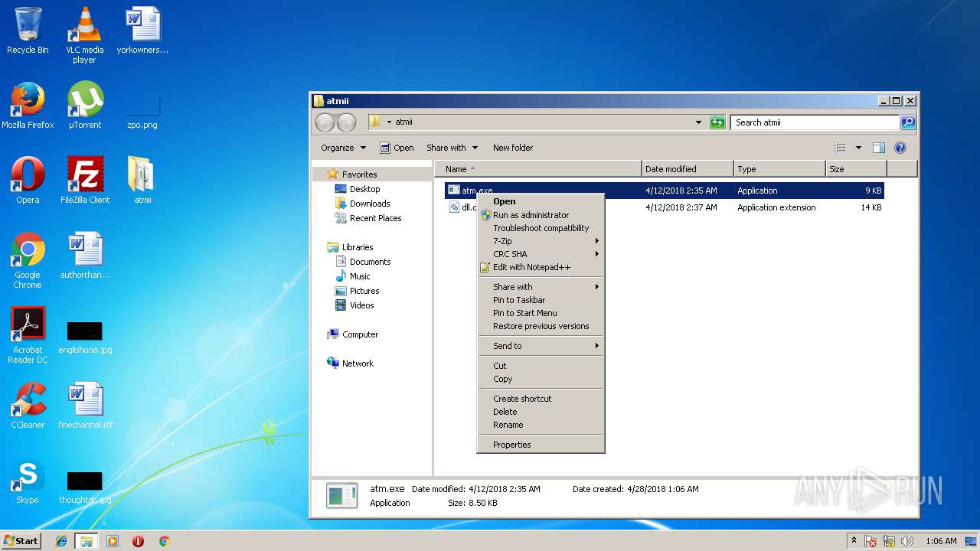This screenshot has width=980, height=551.
Task: Open the CCleaner desktop shortcut
Action: click(x=28, y=406)
